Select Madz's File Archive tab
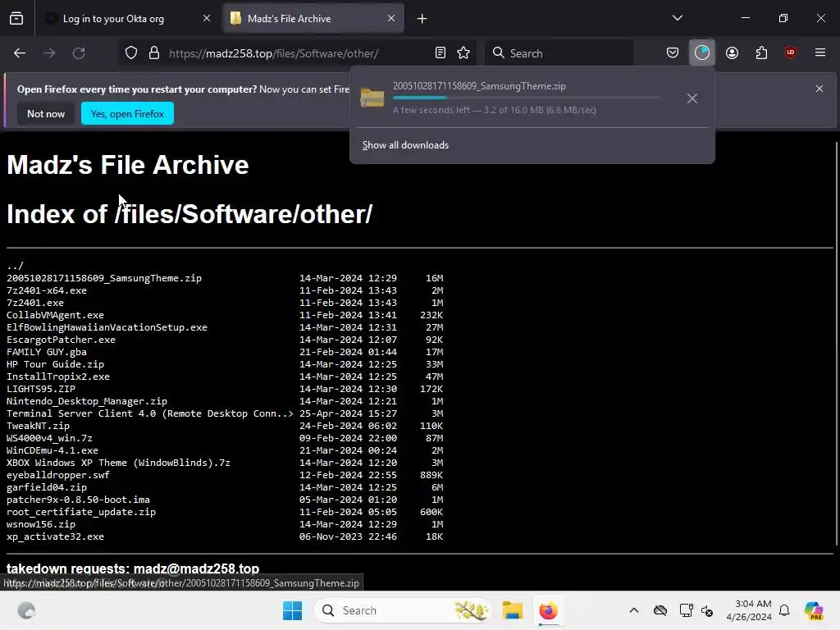Viewport: 840px width, 630px height. 314,19
